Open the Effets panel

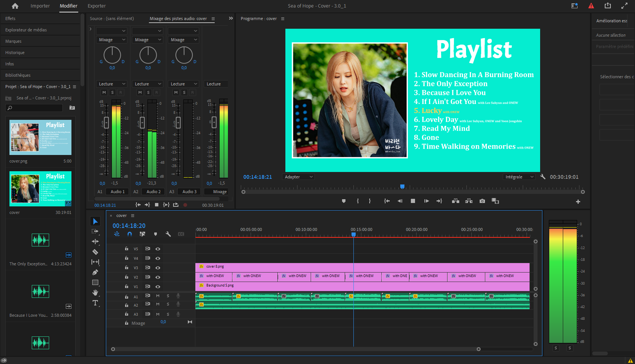11,19
